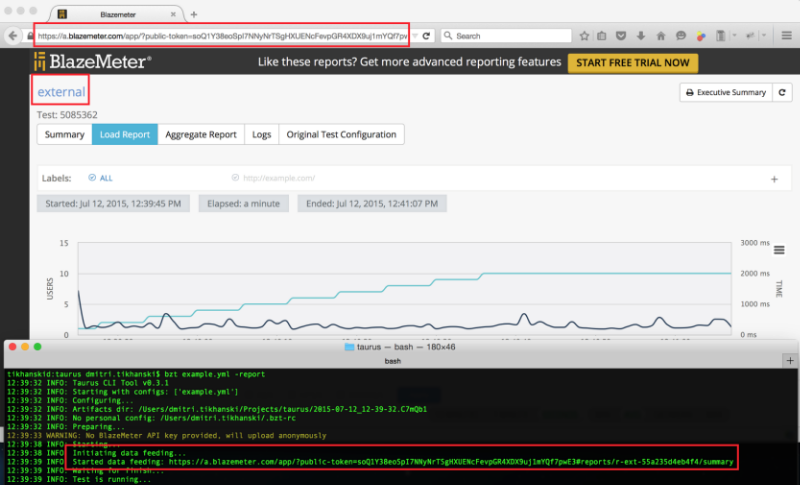Image resolution: width=800 pixels, height=485 pixels.
Task: Switch to the Summary tab
Action: 64,134
